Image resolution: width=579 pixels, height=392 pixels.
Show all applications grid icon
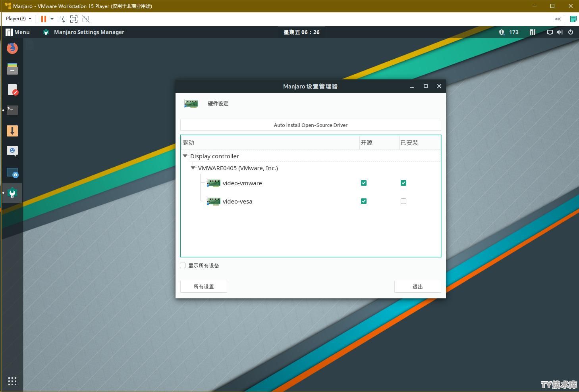[12, 381]
